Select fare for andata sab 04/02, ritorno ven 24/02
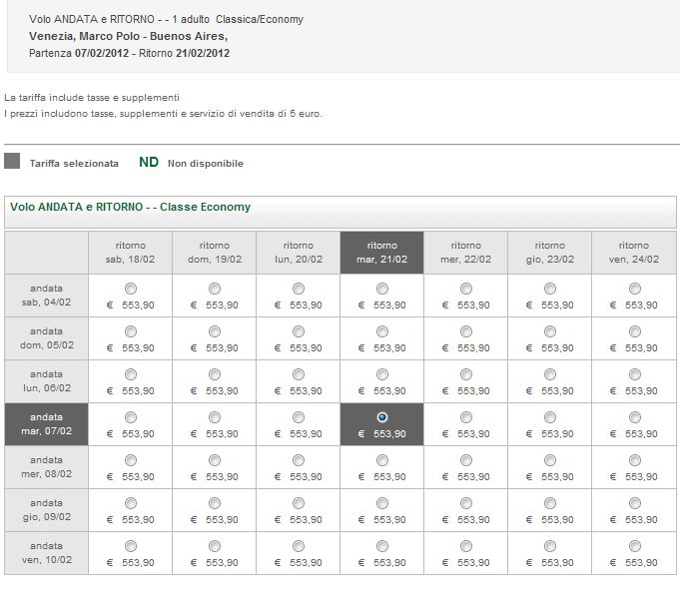The image size is (680, 616). [634, 289]
